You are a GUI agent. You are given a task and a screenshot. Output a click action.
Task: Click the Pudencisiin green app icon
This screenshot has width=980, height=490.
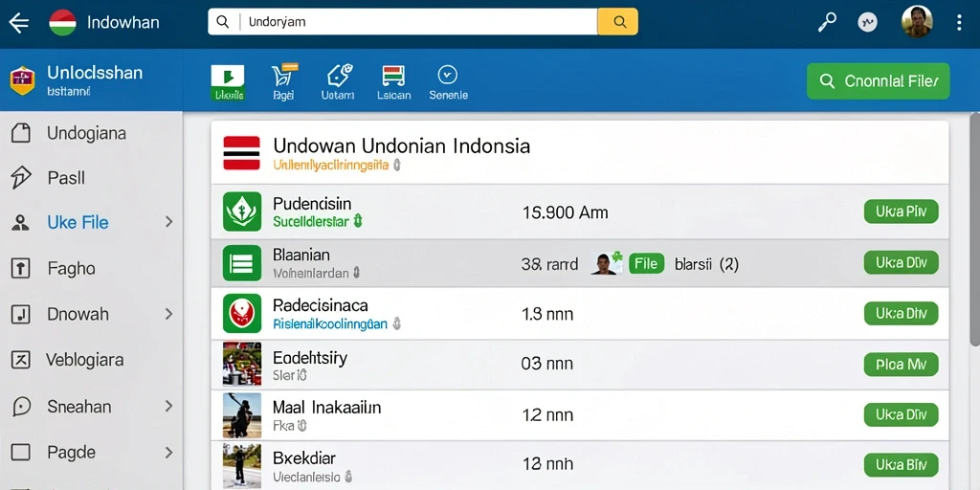tap(242, 212)
